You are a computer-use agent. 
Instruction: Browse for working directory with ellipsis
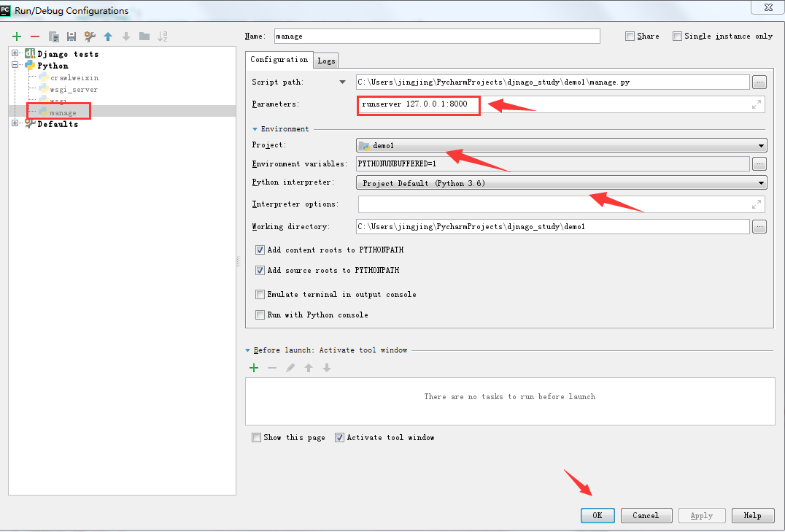pos(759,227)
